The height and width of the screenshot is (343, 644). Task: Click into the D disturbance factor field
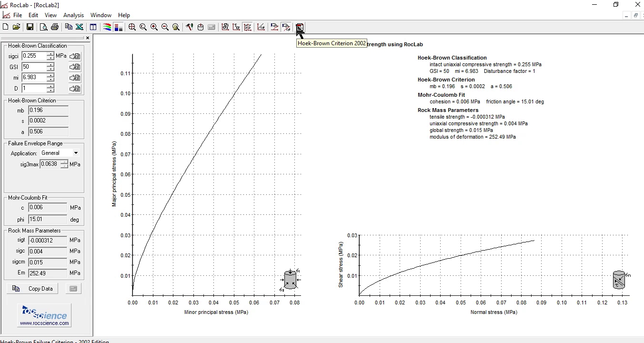[x=34, y=89]
